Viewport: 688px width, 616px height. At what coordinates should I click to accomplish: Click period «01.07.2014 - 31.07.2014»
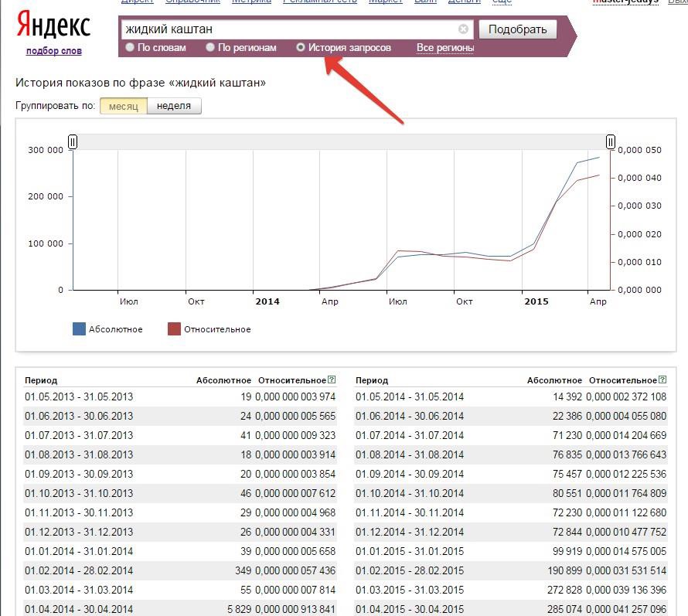[410, 435]
